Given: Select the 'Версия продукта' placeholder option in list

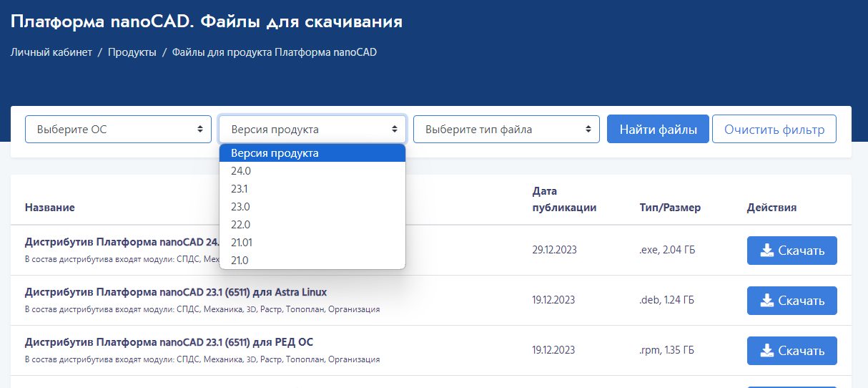Looking at the screenshot, I should tap(312, 153).
